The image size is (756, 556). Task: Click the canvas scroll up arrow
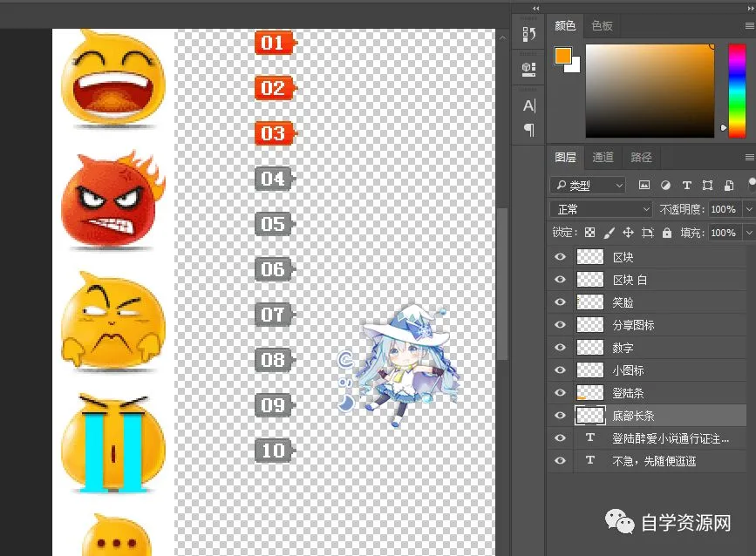pos(502,37)
